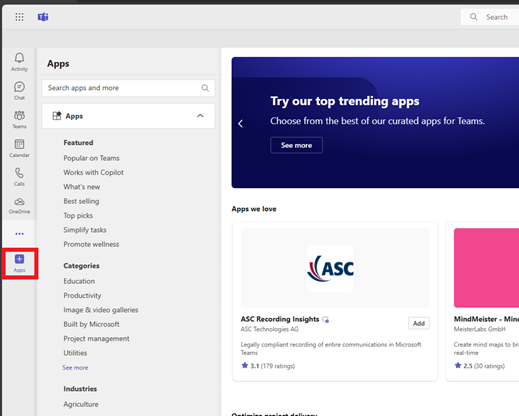
Task: Open Promote wellness apps
Action: pos(91,244)
